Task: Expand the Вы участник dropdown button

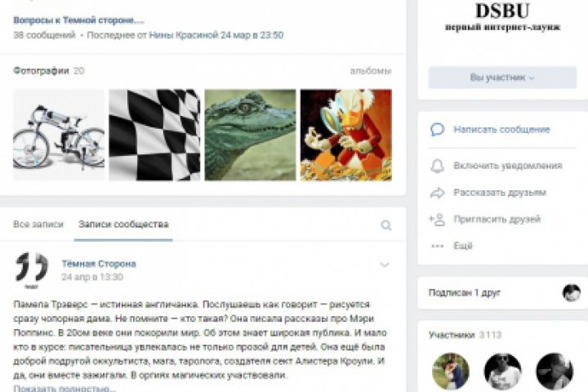Action: tap(502, 78)
